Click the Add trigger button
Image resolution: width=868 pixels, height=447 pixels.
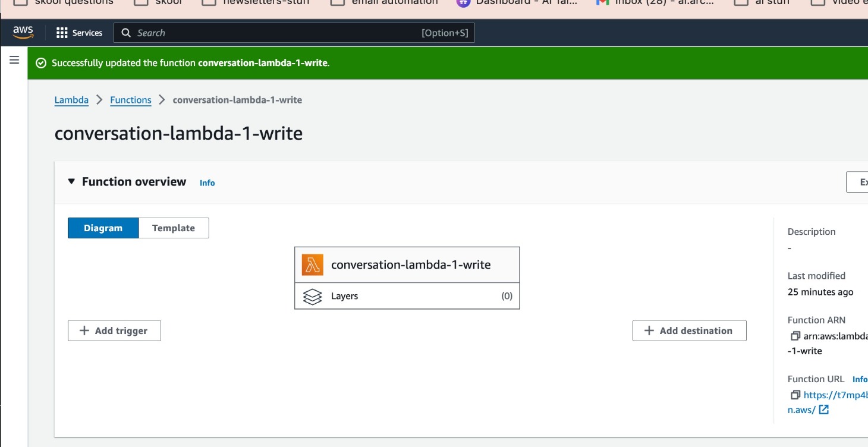(x=114, y=330)
